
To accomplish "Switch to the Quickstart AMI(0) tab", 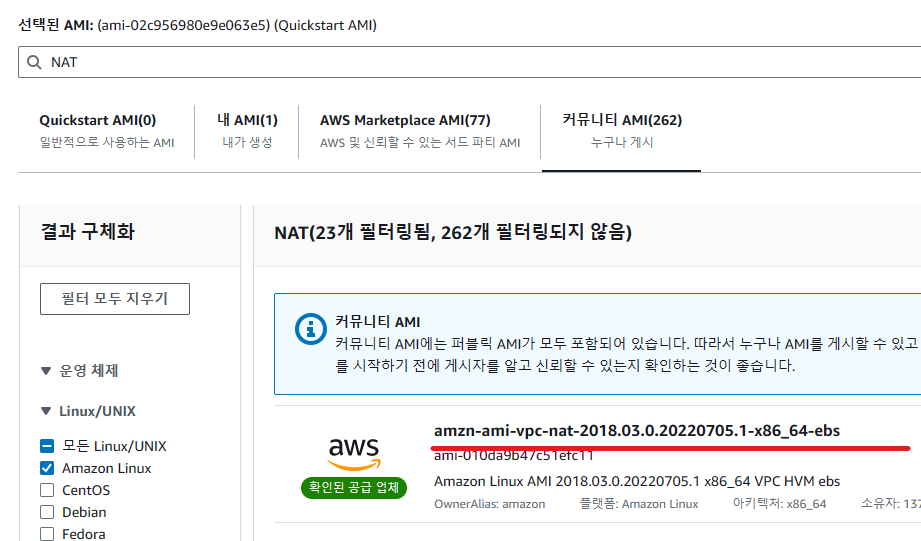I will [x=106, y=131].
